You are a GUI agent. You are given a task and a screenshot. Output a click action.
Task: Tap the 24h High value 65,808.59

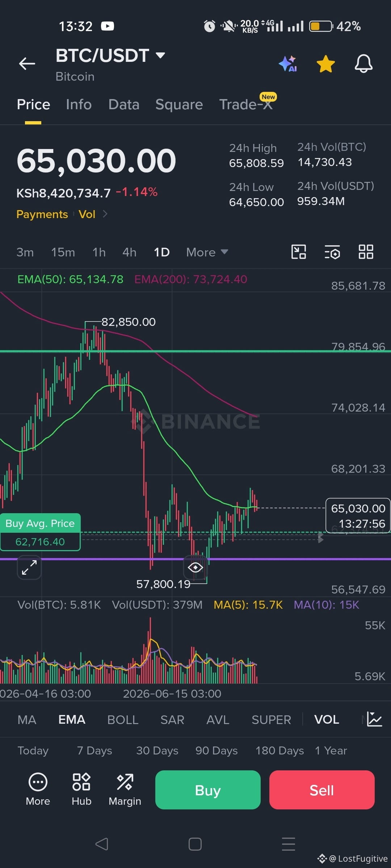click(x=256, y=163)
